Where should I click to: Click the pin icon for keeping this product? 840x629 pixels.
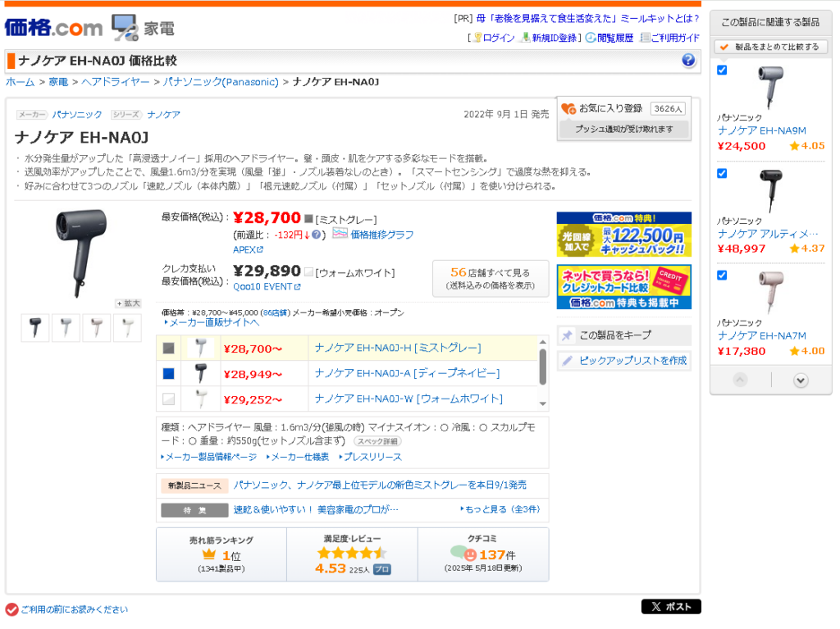coord(567,335)
